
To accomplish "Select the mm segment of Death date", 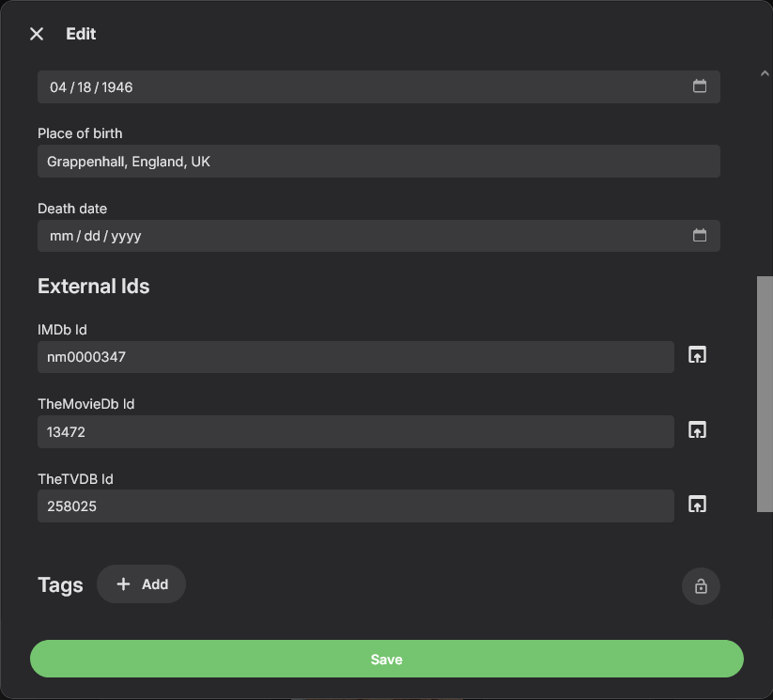I will pos(61,237).
